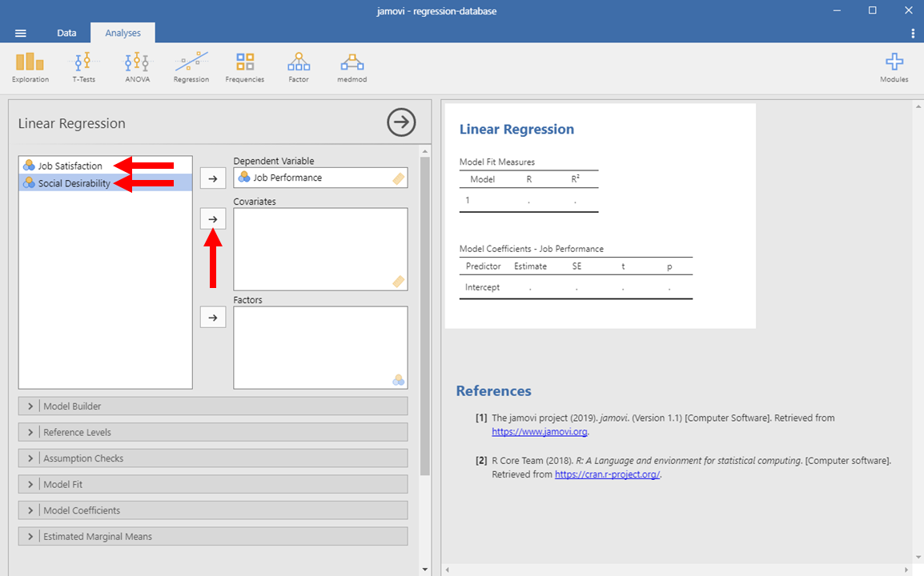Expand the Model Builder section

coord(72,406)
